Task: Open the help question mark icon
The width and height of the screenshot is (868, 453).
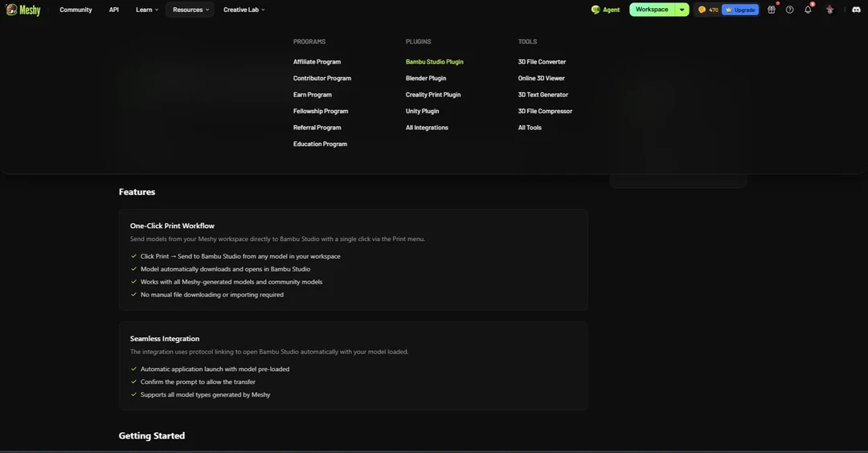Action: (789, 10)
